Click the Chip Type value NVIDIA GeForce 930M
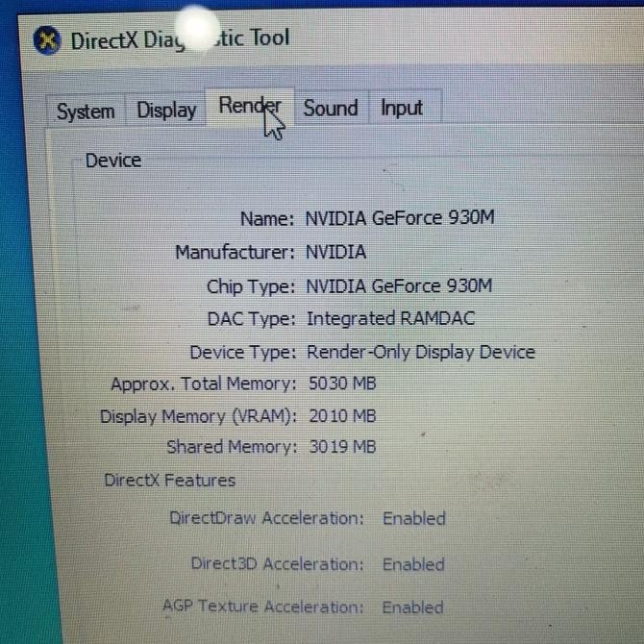The height and width of the screenshot is (644, 644). (399, 285)
